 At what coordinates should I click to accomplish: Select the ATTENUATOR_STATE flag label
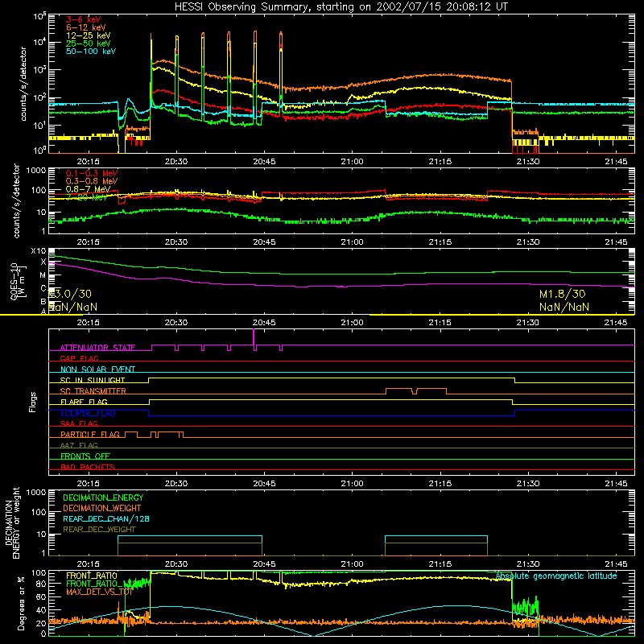point(97,348)
